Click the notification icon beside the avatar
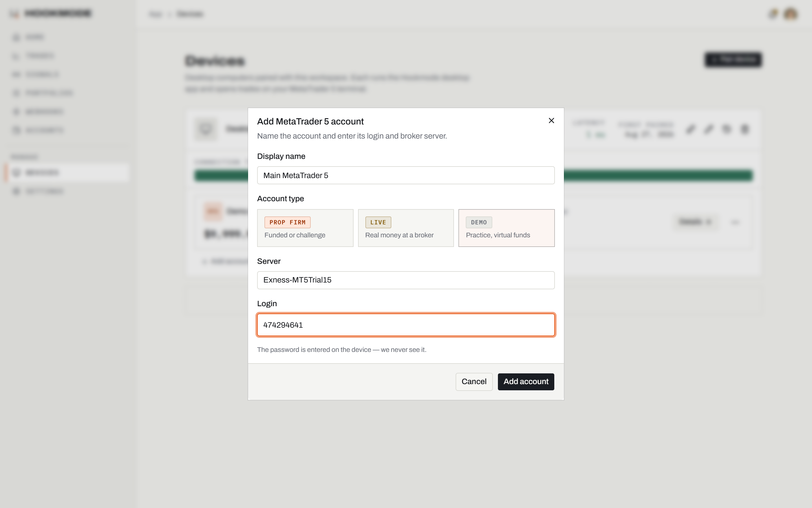 (x=773, y=14)
